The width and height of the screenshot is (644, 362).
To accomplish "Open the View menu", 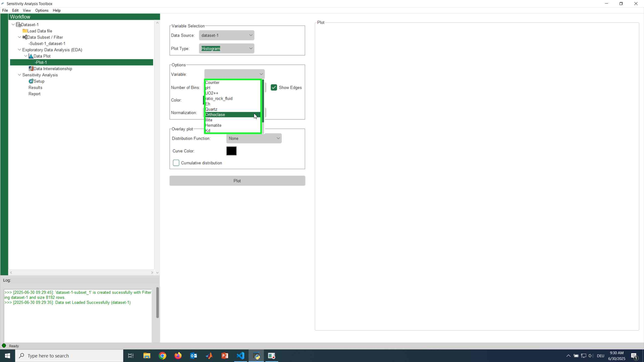I will [27, 10].
